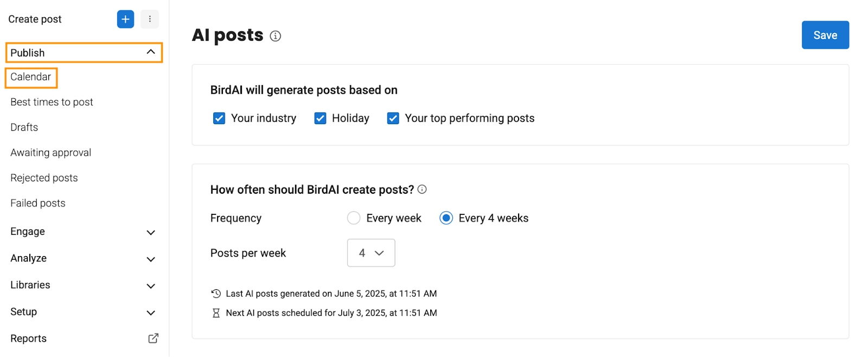Open Calendar in the Publish menu
The image size is (868, 357).
pos(31,77)
